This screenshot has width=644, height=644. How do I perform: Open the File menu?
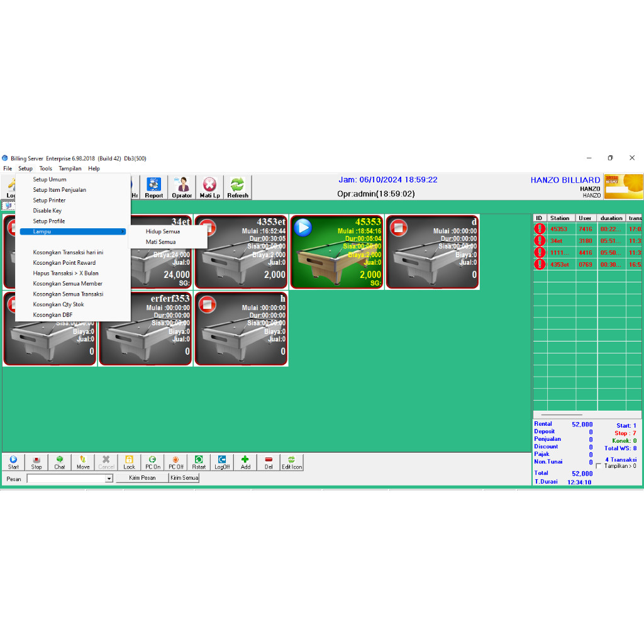(8, 169)
